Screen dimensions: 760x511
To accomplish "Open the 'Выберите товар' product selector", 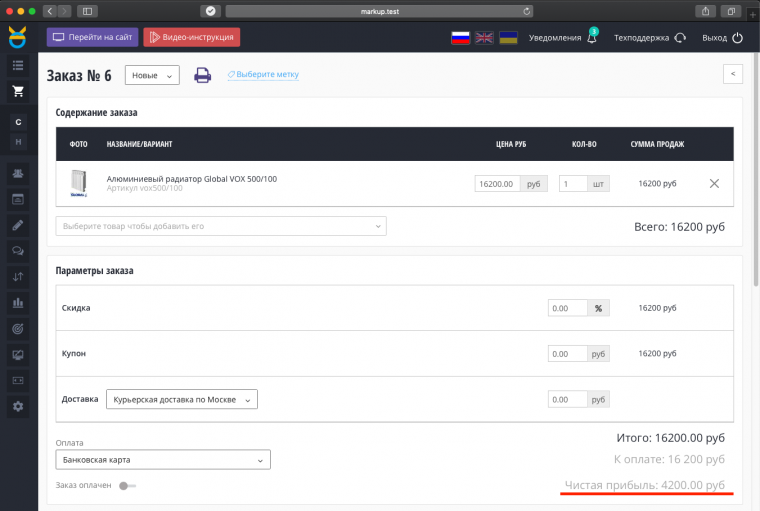I will point(221,226).
